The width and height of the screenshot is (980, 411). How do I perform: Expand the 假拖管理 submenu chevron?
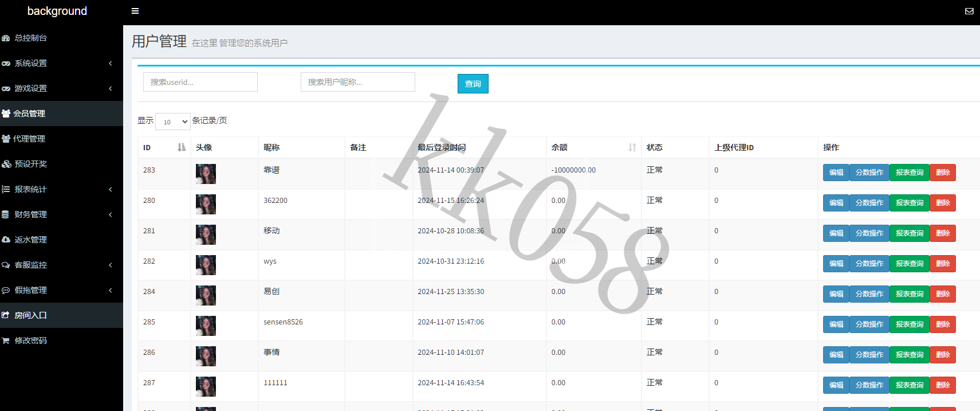(111, 290)
